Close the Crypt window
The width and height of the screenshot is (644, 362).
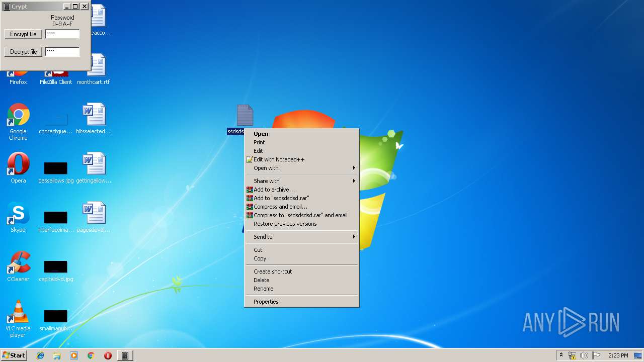pos(85,7)
